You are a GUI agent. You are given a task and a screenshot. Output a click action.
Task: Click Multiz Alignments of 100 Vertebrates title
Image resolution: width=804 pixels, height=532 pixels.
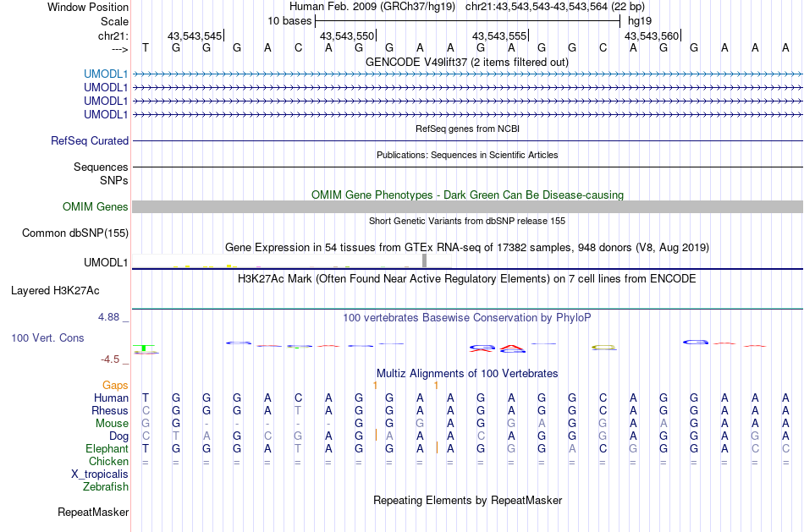(467, 373)
